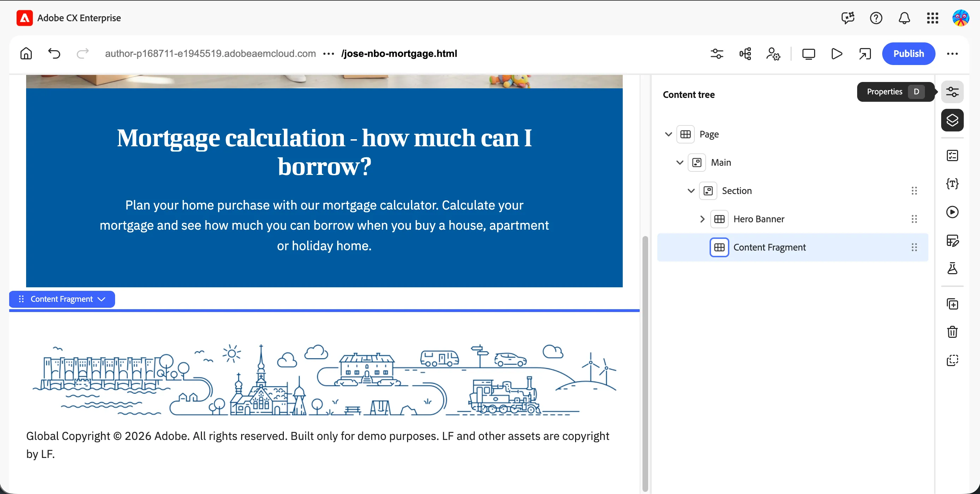
Task: Open the content fragment editor icon in rail
Action: pos(952,241)
